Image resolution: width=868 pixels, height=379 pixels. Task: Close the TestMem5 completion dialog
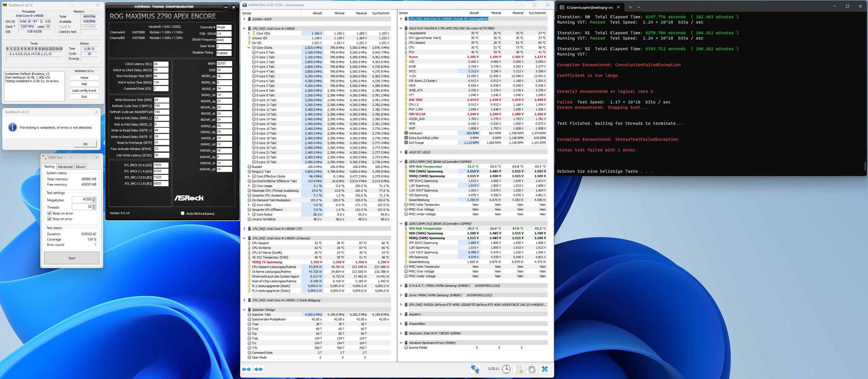[96, 112]
